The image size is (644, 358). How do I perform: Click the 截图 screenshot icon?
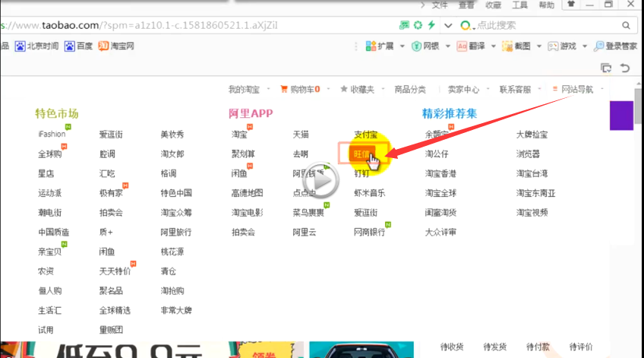pos(507,46)
